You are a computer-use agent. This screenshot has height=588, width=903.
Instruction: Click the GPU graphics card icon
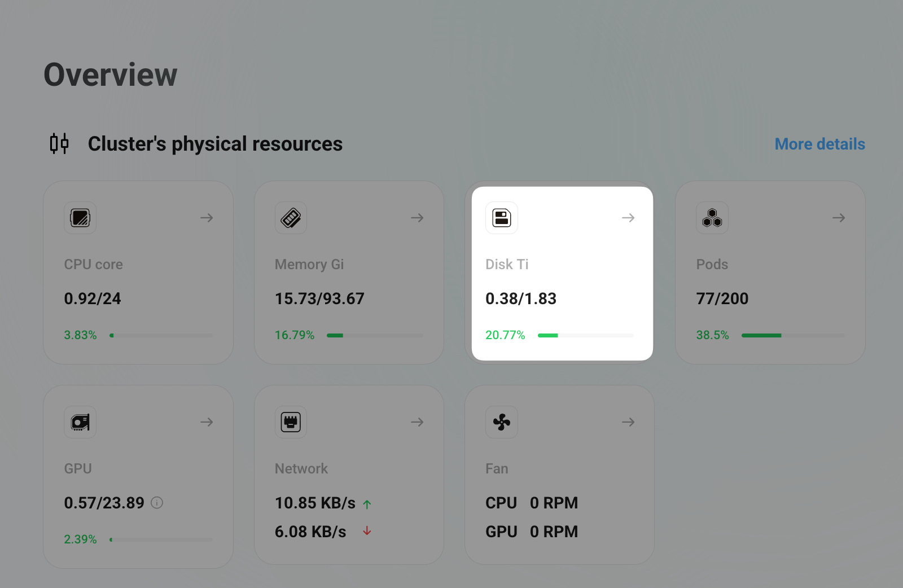coord(80,422)
